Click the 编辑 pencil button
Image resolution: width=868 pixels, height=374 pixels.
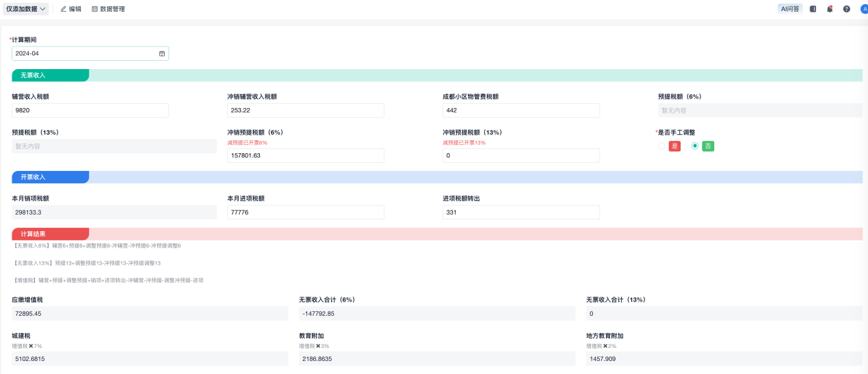coord(70,9)
